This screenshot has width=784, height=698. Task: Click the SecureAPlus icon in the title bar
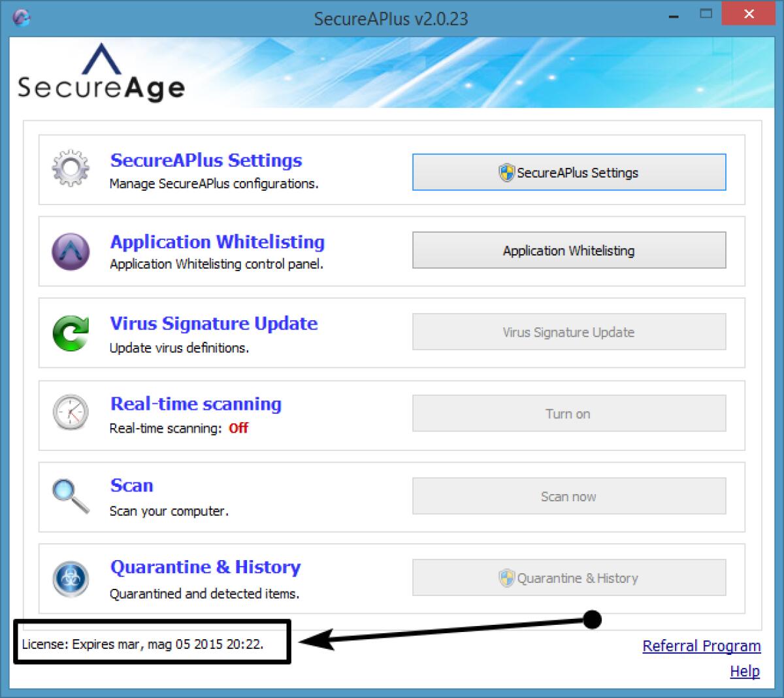click(22, 18)
